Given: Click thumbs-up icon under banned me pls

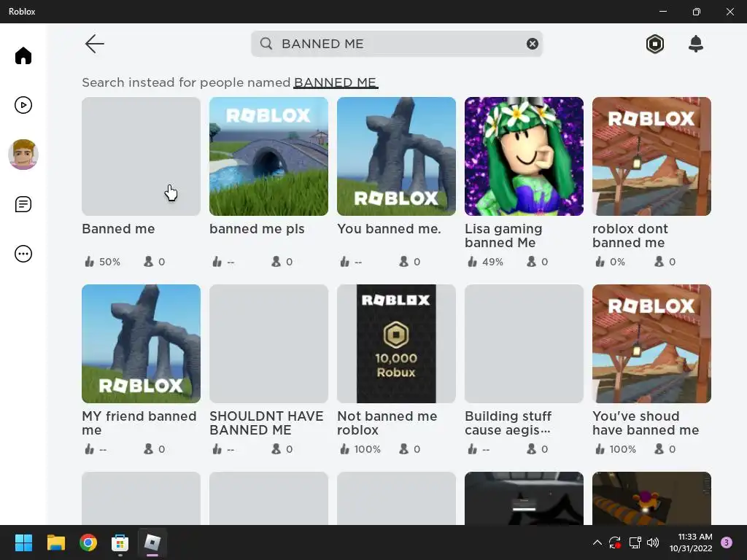Looking at the screenshot, I should click(x=217, y=262).
